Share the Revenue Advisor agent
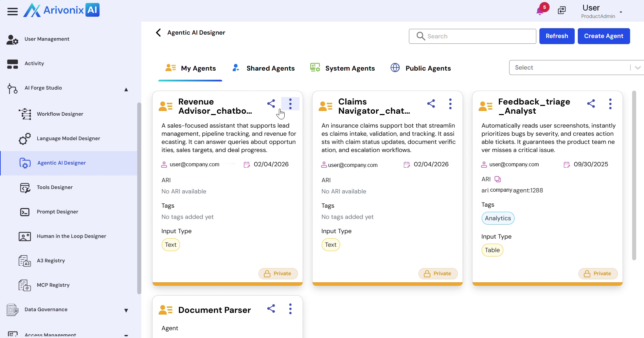Screen dimensions: 644x338 pyautogui.click(x=271, y=104)
